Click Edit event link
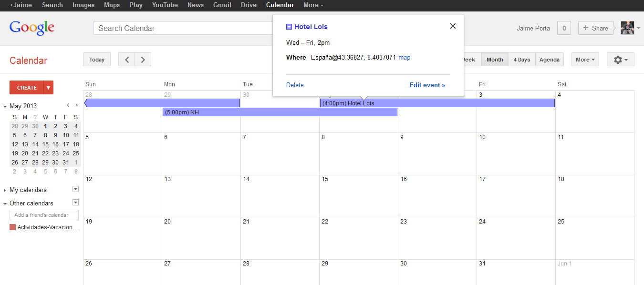Image resolution: width=644 pixels, height=285 pixels. pyautogui.click(x=427, y=85)
